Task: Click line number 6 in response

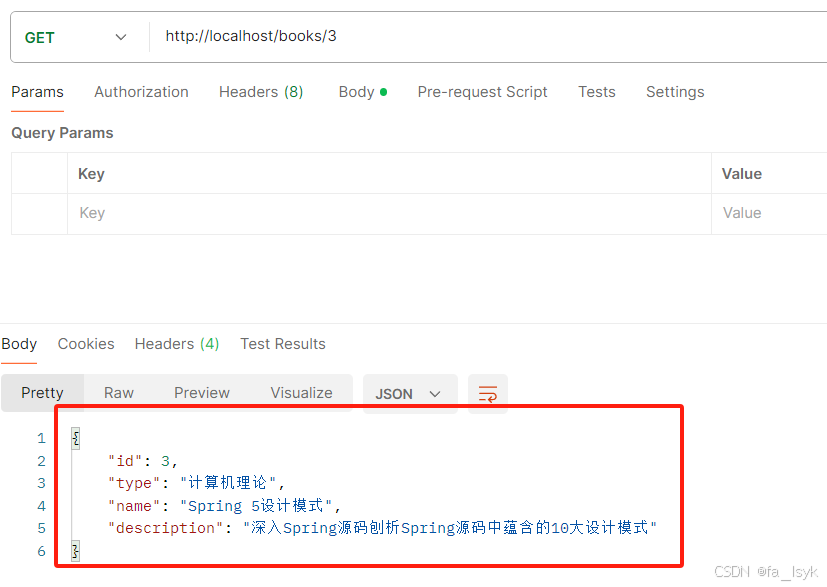Action: point(41,552)
